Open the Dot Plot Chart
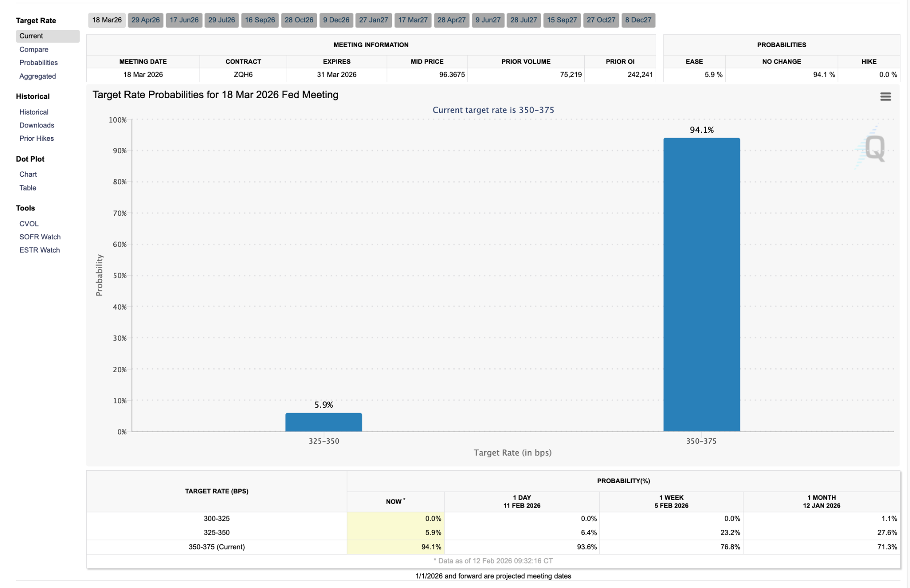 click(28, 174)
